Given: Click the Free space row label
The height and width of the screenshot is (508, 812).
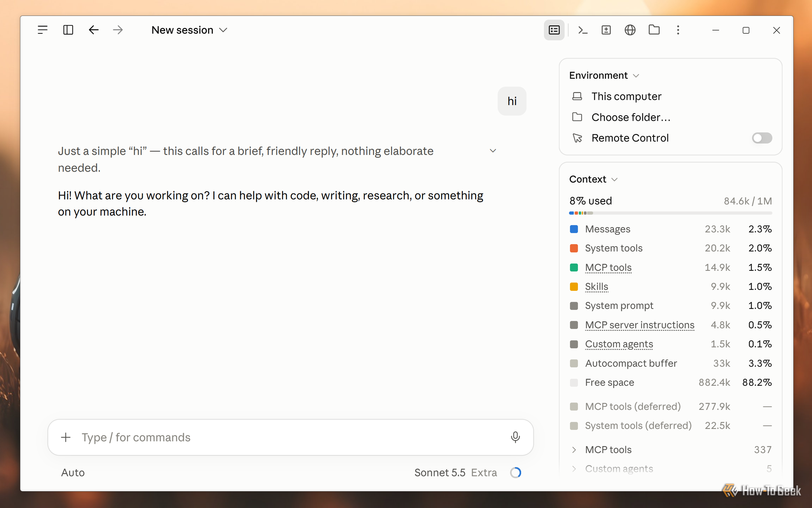Looking at the screenshot, I should click(x=610, y=382).
